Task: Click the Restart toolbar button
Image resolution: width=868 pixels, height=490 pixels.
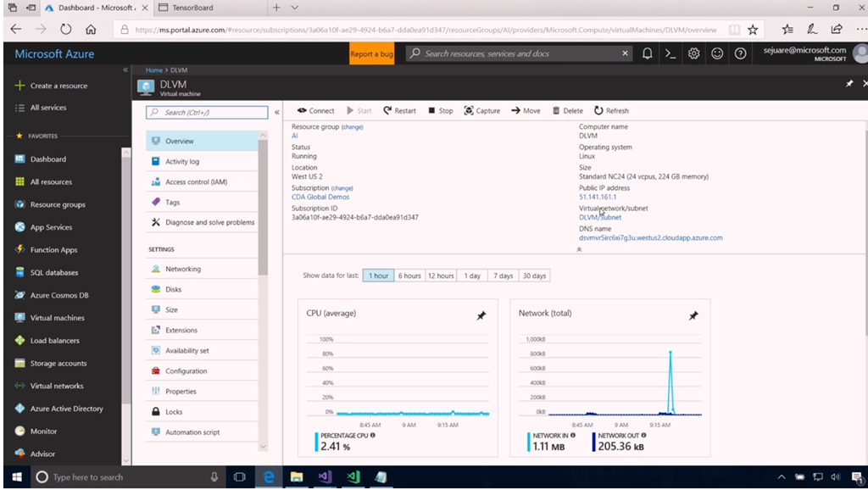Action: coord(399,111)
